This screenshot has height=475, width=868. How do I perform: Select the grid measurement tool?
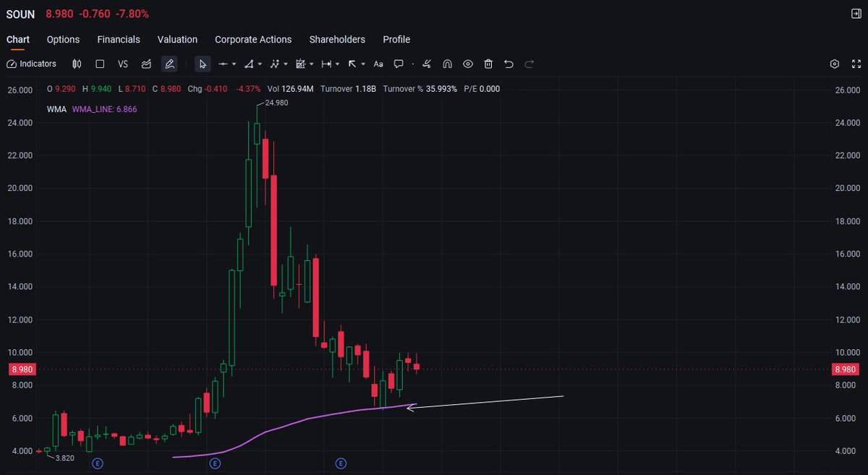[x=301, y=64]
